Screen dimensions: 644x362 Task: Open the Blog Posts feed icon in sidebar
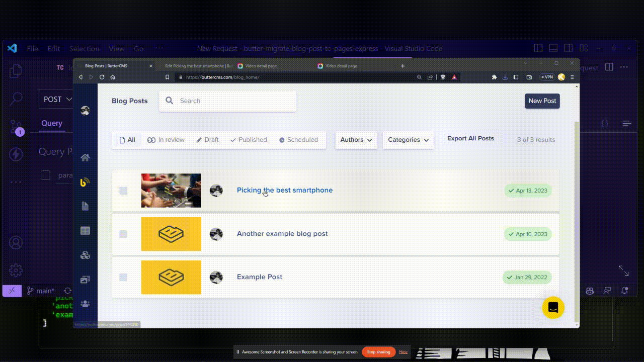coord(85,182)
